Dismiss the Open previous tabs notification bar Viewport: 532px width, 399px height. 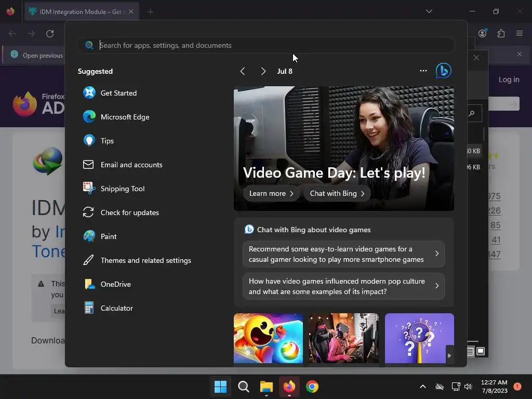click(x=519, y=54)
